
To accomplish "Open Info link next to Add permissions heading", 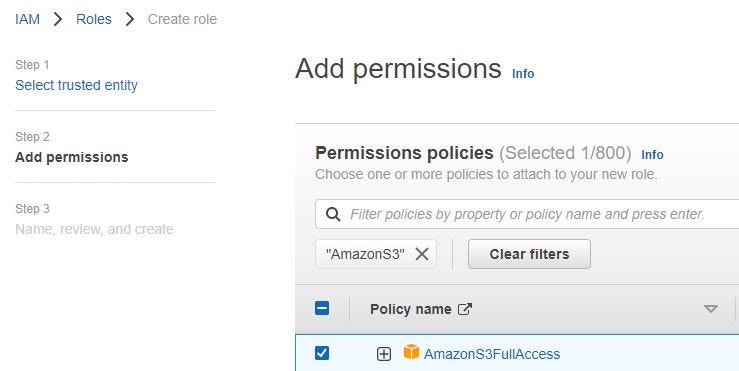I will 523,74.
